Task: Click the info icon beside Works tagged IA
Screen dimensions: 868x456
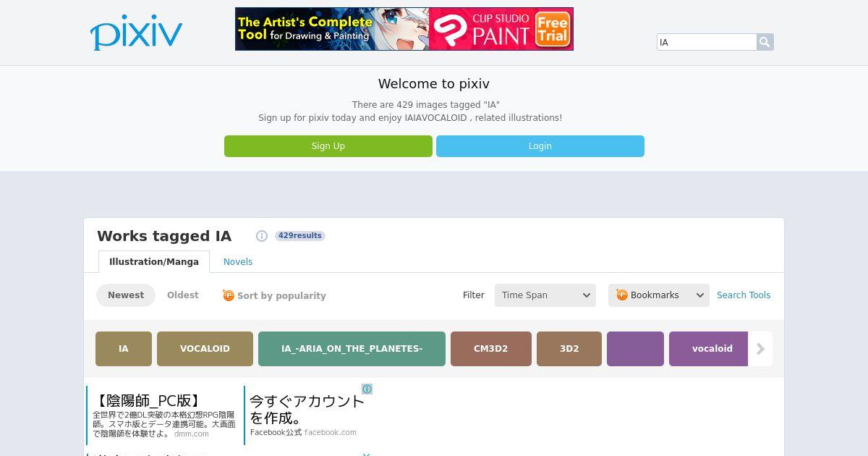Action: click(262, 236)
